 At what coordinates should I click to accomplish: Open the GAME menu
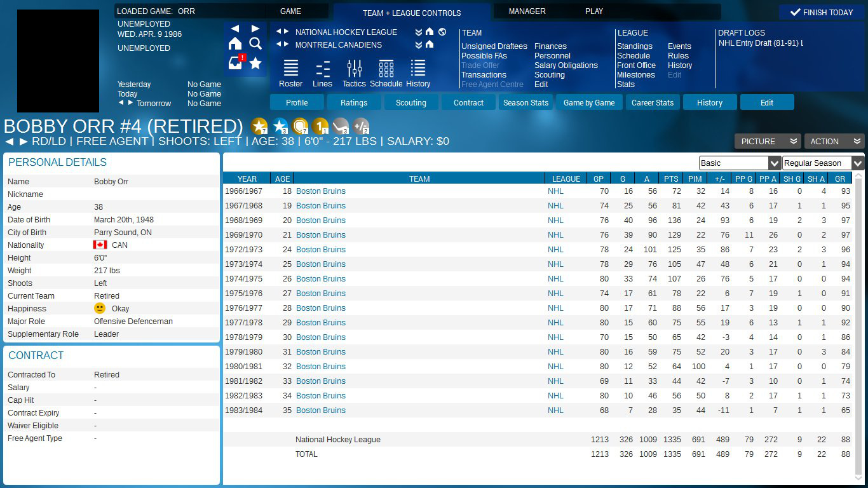pyautogui.click(x=290, y=11)
